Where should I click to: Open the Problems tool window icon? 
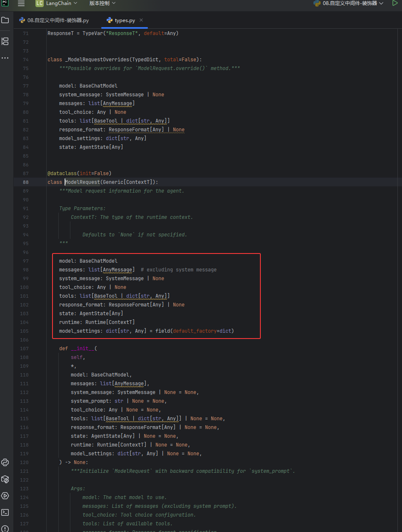[x=5, y=528]
